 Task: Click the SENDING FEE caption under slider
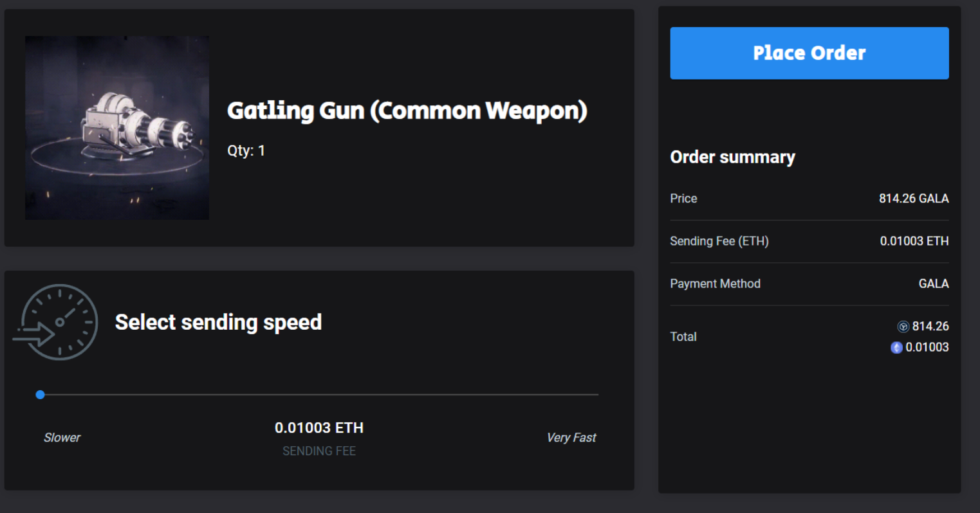[x=319, y=451]
